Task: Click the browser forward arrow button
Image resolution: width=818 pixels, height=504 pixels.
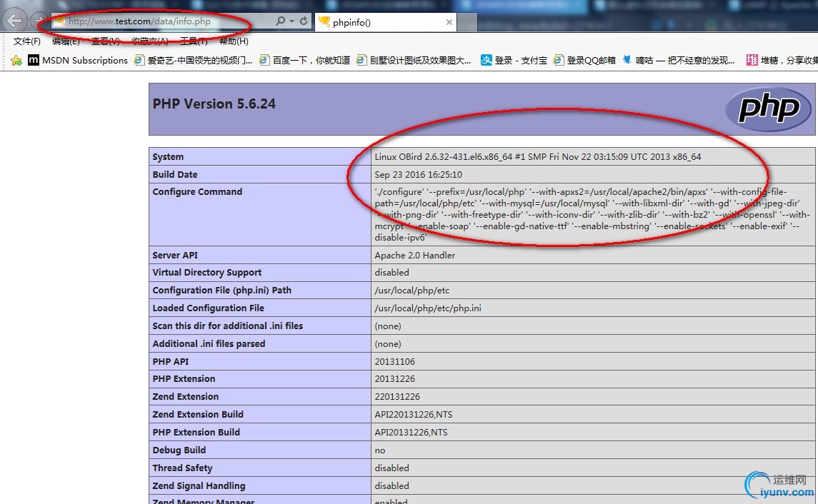Action: [x=39, y=21]
